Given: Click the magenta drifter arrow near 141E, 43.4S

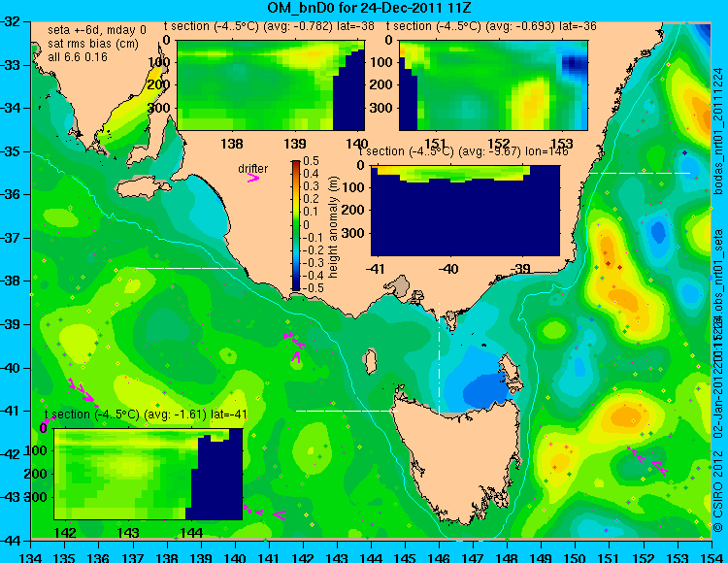Looking at the screenshot, I should (x=279, y=514).
